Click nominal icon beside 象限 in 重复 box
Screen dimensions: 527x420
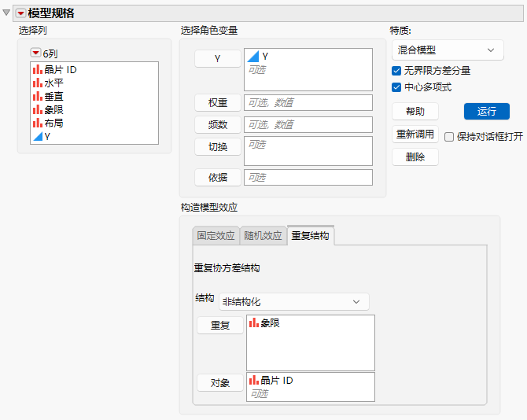[x=254, y=323]
